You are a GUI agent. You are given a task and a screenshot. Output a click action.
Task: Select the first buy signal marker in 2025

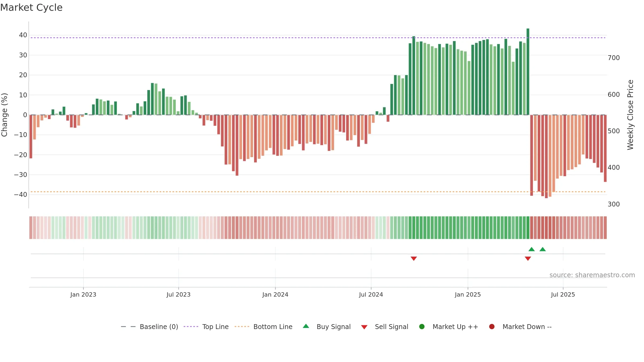tap(532, 249)
